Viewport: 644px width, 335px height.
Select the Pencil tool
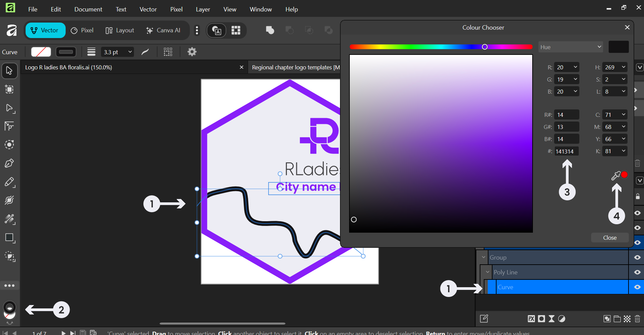pos(9,182)
